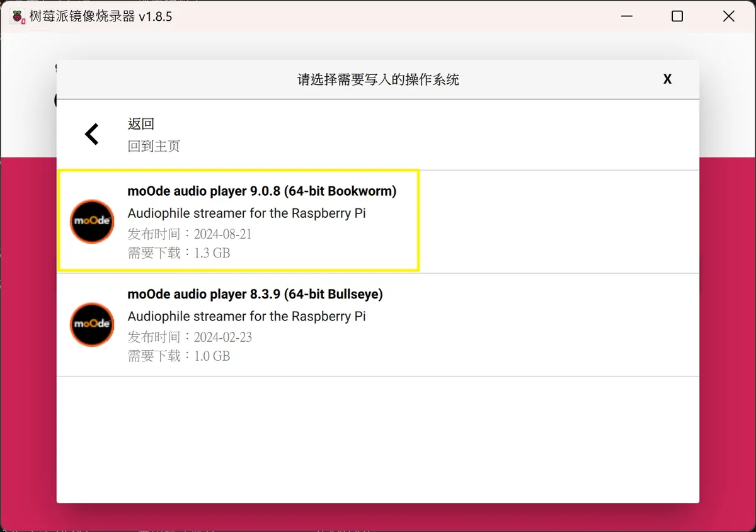This screenshot has width=756, height=532.
Task: Click the Raspberry Pi Imager title bar icon
Action: tap(18, 17)
